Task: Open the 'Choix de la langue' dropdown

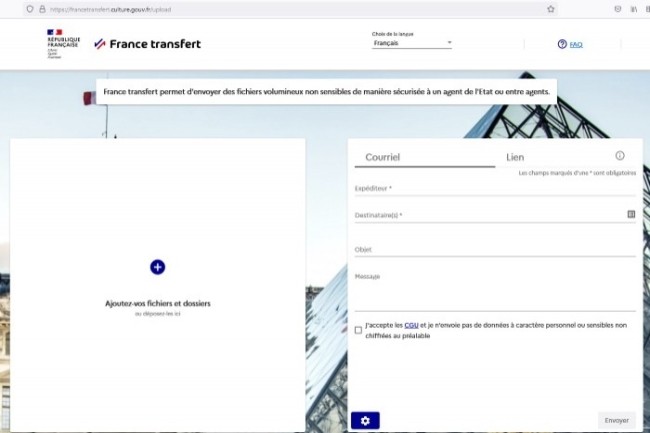Action: (412, 44)
